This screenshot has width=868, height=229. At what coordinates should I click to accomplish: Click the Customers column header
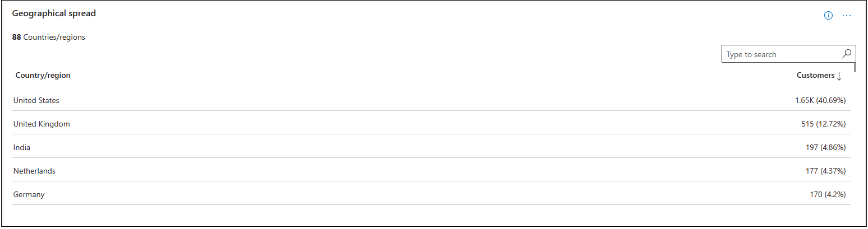point(815,75)
